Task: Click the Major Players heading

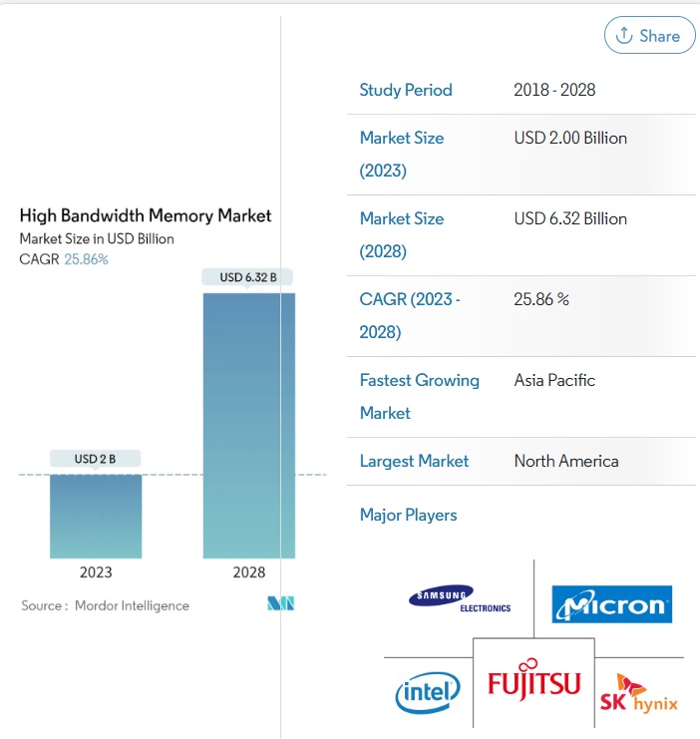Action: (x=408, y=516)
